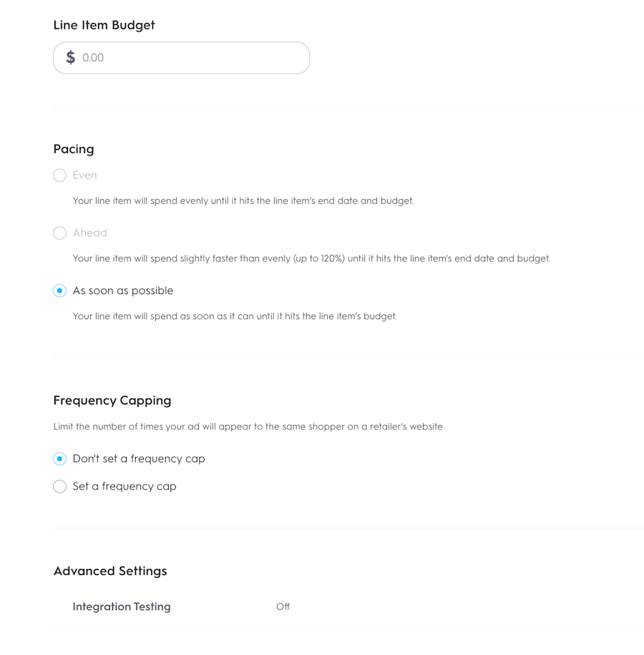The width and height of the screenshot is (644, 655).
Task: Choose the Ahead pacing radio button
Action: [x=60, y=233]
